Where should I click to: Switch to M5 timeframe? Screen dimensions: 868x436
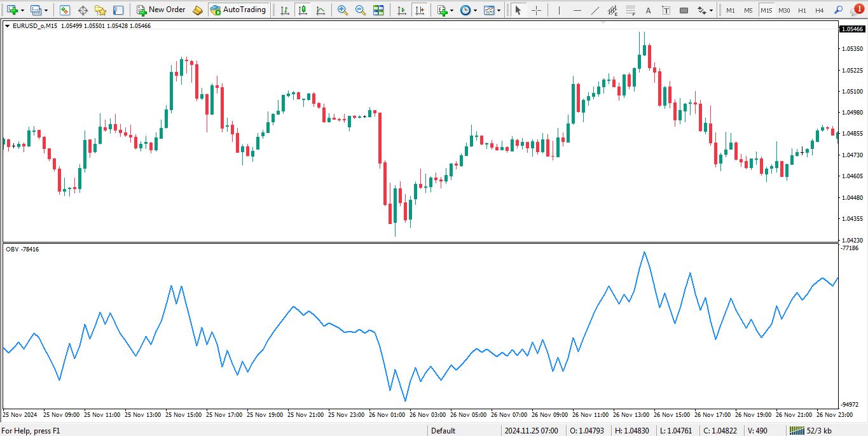click(748, 10)
